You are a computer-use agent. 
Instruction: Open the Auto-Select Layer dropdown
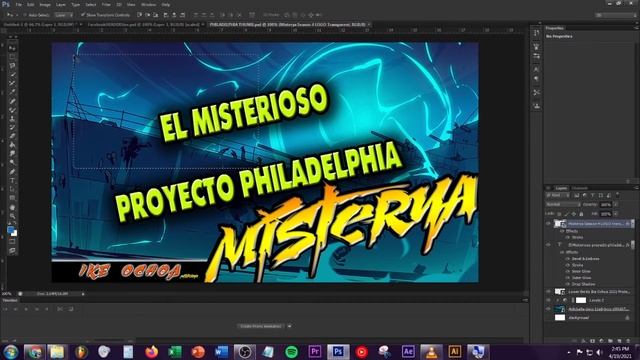pos(64,15)
